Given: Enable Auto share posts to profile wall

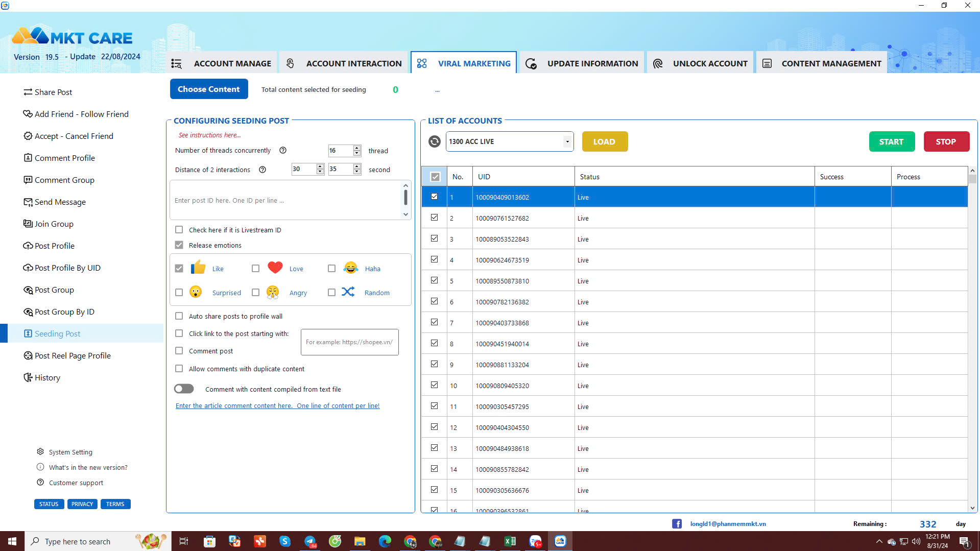Looking at the screenshot, I should (179, 316).
